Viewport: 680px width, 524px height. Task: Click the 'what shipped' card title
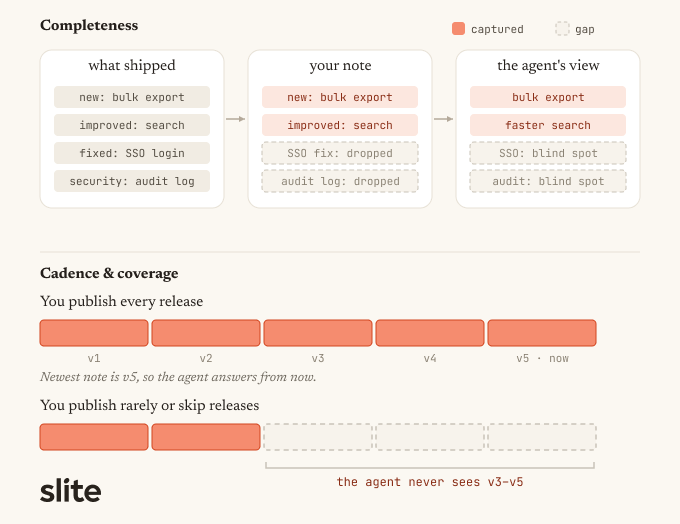coord(132,65)
